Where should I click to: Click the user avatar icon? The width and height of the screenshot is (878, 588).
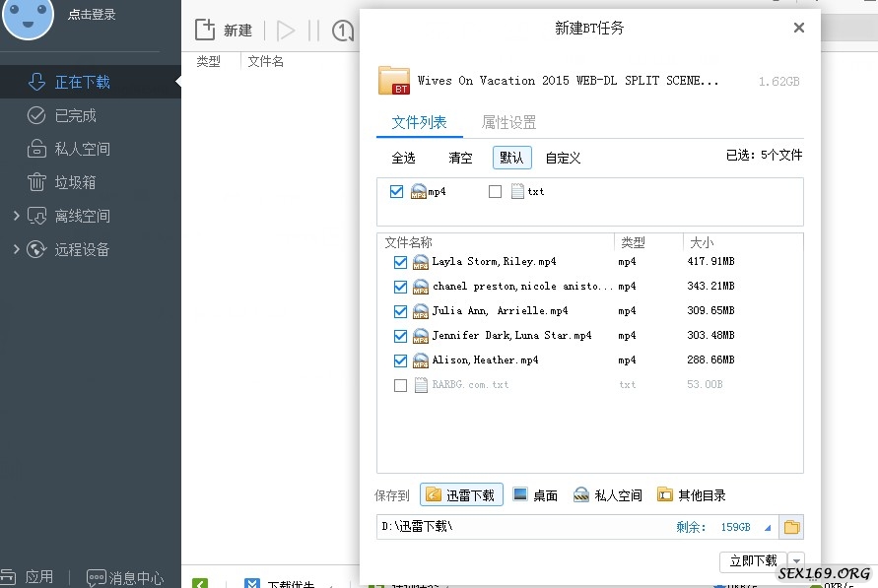click(x=29, y=17)
